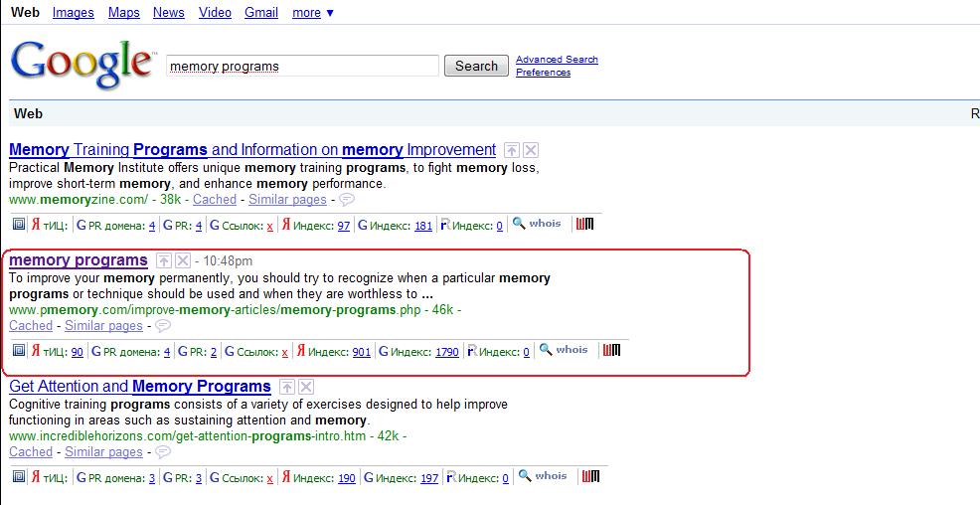Click the SEO bar square icon under pmemory

click(x=19, y=351)
